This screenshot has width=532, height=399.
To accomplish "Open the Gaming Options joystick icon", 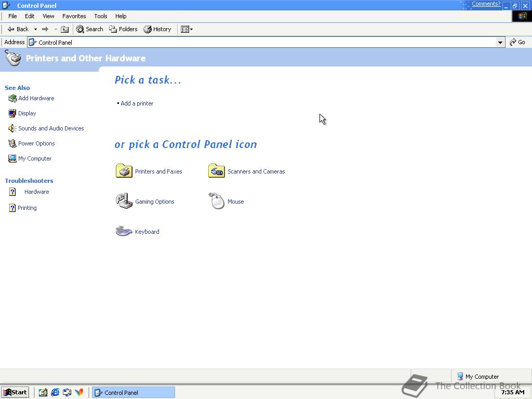I will [124, 201].
